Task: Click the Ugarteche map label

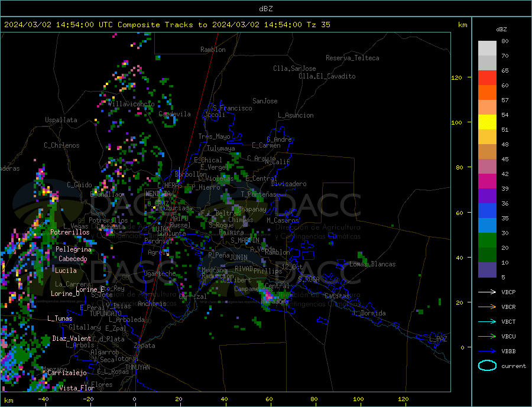Action: (x=160, y=273)
